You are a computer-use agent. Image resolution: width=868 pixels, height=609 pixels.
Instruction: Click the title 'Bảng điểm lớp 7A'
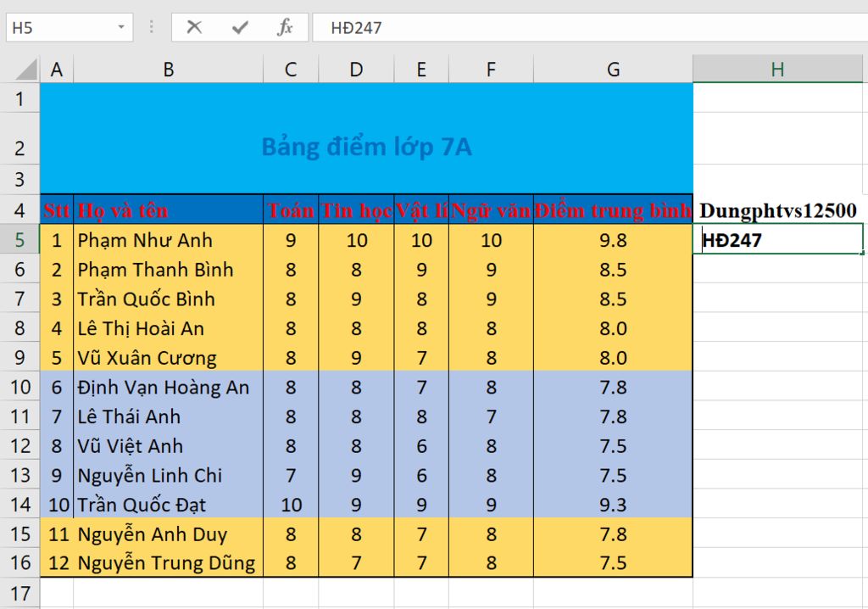pyautogui.click(x=366, y=147)
